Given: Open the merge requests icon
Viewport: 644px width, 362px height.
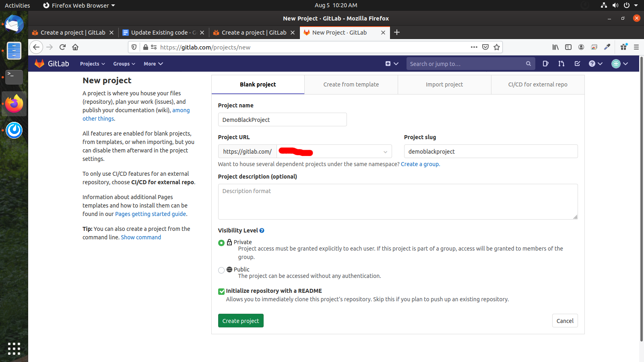Looking at the screenshot, I should click(561, 64).
